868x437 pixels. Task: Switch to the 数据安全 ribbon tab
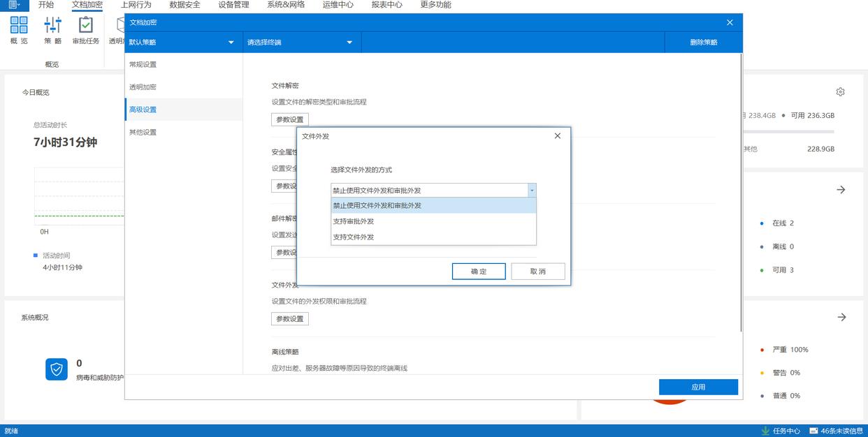185,5
